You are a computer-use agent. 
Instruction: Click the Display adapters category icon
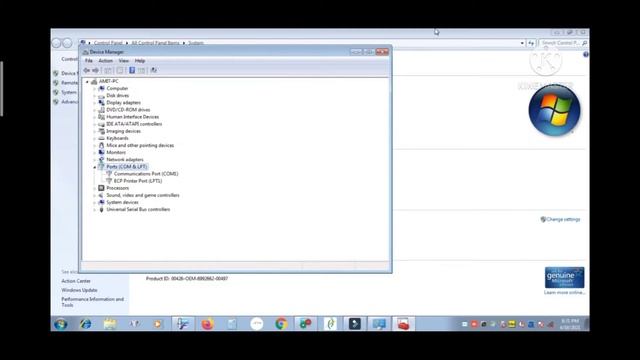pyautogui.click(x=102, y=102)
